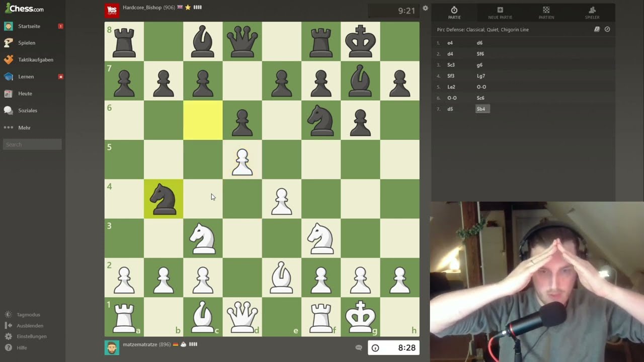The image size is (644, 362).
Task: Open Einstellungen in the sidebar
Action: (x=31, y=336)
